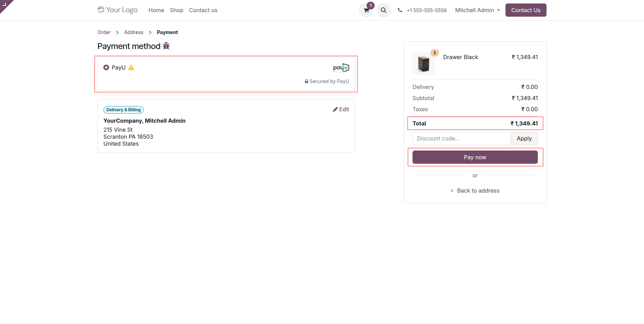The height and width of the screenshot is (324, 644).
Task: Edit the Delivery & Billing address
Action: [x=341, y=110]
